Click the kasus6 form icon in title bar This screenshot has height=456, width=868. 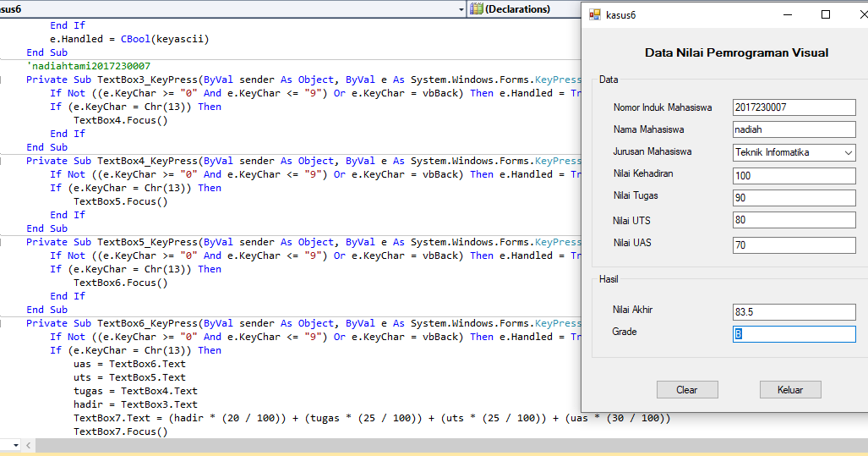click(x=595, y=14)
